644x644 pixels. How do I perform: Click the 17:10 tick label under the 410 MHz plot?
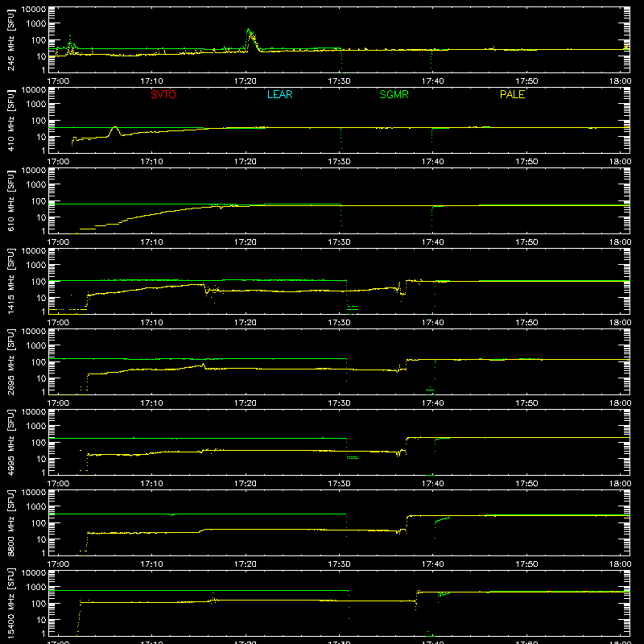coord(151,162)
